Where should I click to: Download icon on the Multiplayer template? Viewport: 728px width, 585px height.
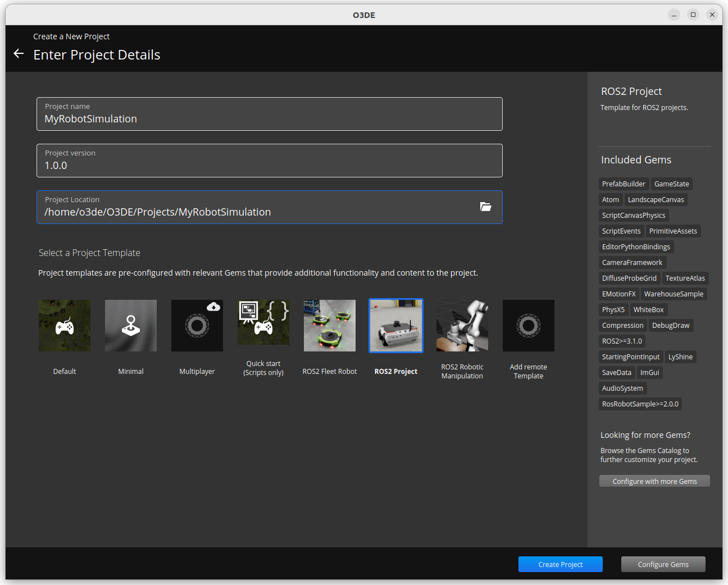click(213, 307)
